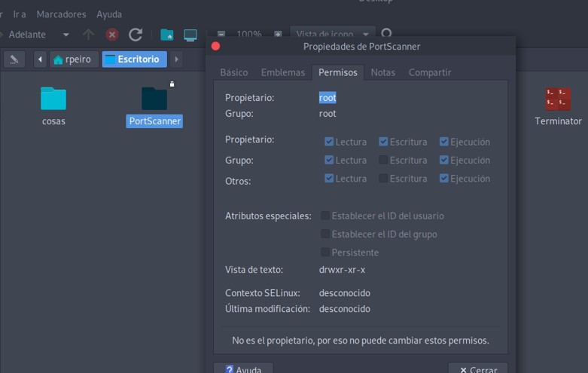Check the Persistente attribute box

coord(325,252)
